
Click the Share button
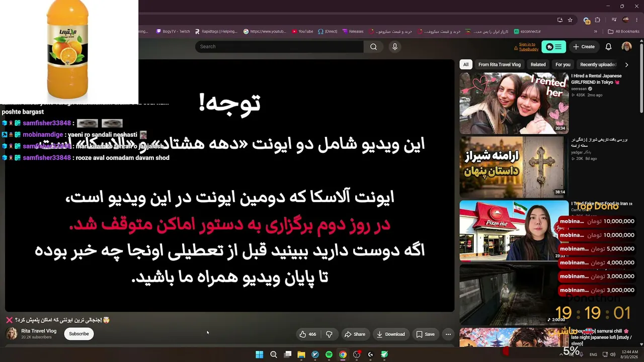tap(355, 334)
